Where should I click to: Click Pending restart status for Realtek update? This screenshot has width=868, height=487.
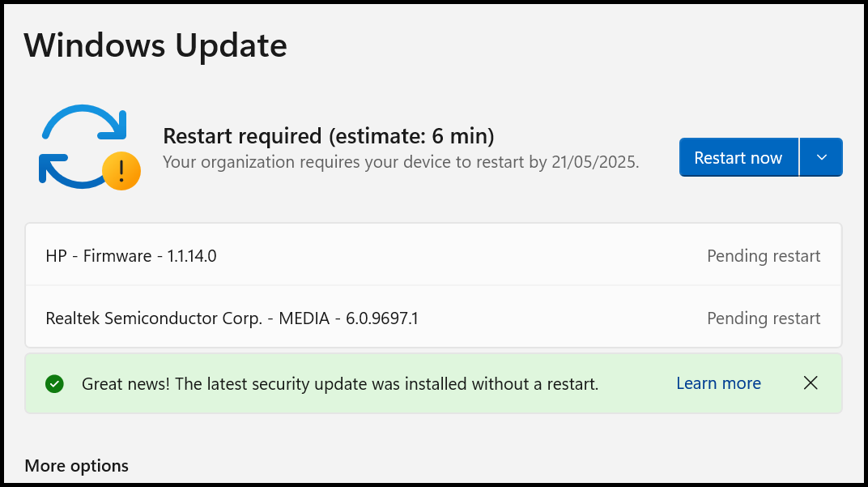(764, 318)
